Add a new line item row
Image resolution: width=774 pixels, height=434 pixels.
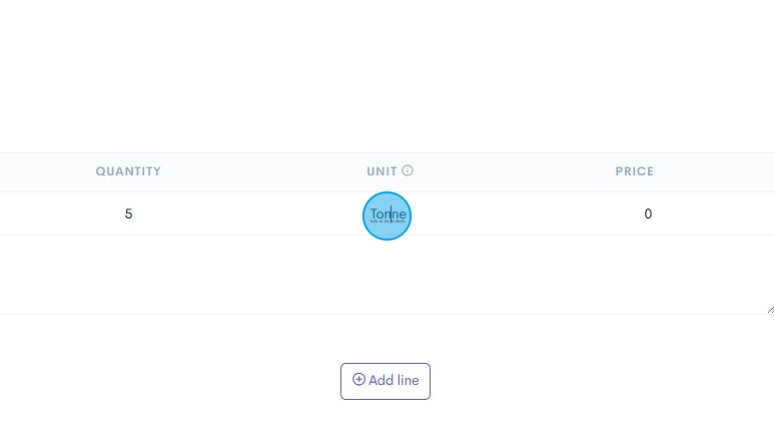(x=385, y=381)
